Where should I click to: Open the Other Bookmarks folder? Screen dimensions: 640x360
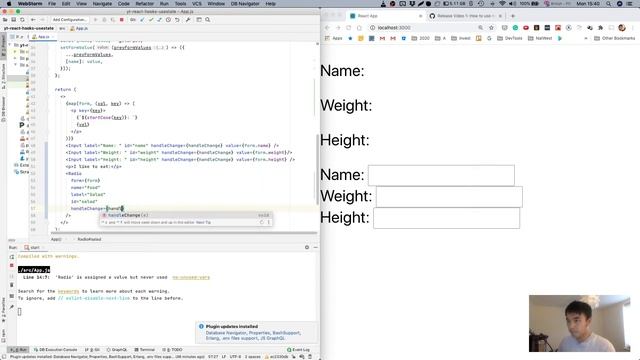pos(615,38)
